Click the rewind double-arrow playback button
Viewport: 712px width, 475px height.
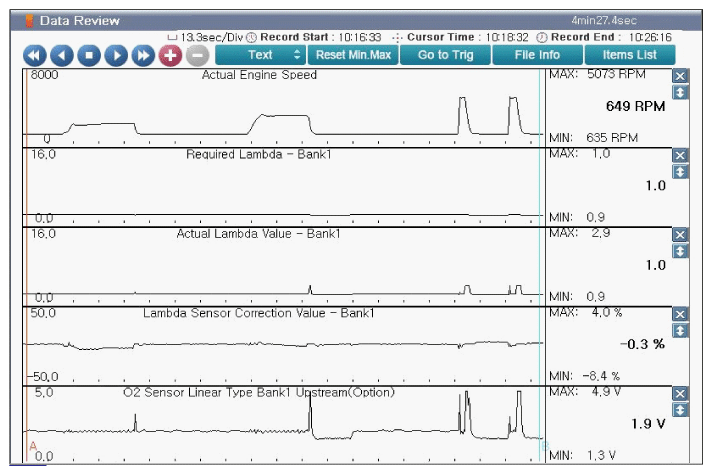[x=35, y=56]
